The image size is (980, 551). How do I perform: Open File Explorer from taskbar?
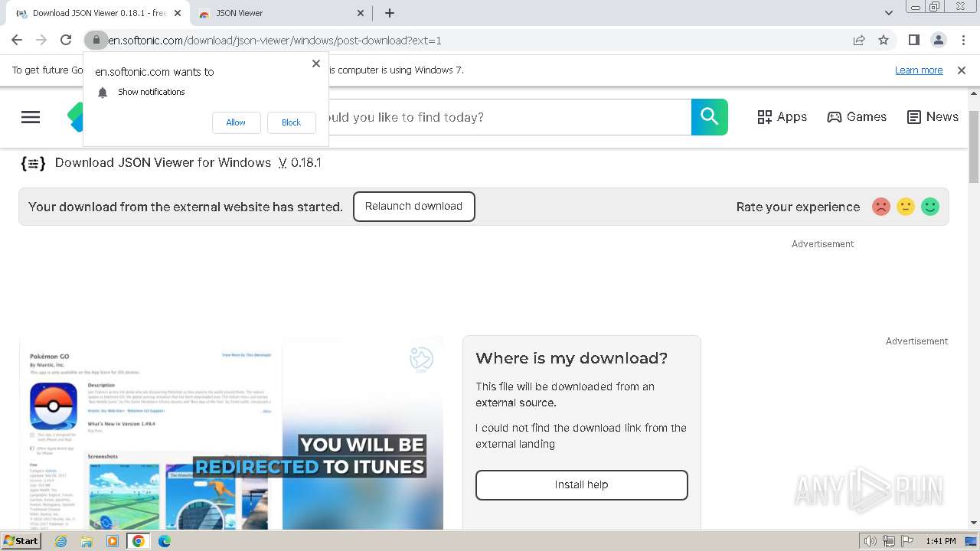87,541
